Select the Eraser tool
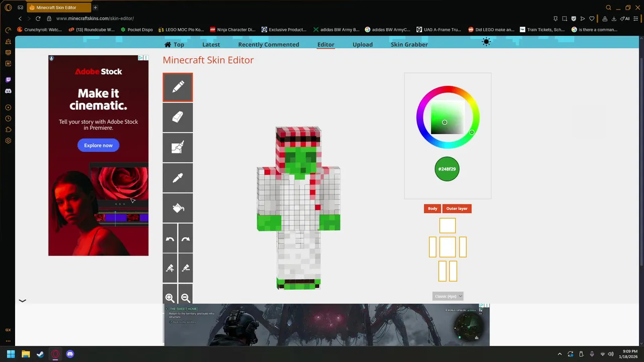The image size is (644, 362). (x=178, y=118)
